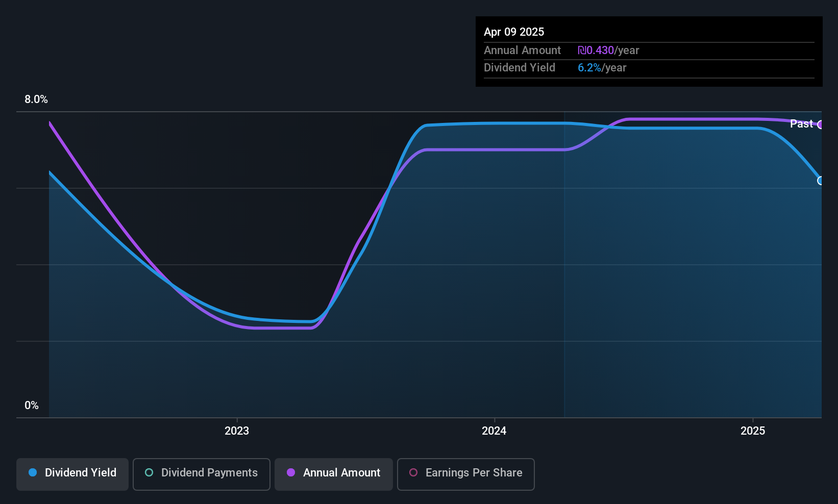The height and width of the screenshot is (504, 838).
Task: Click the Past label on chart
Action: pyautogui.click(x=801, y=123)
